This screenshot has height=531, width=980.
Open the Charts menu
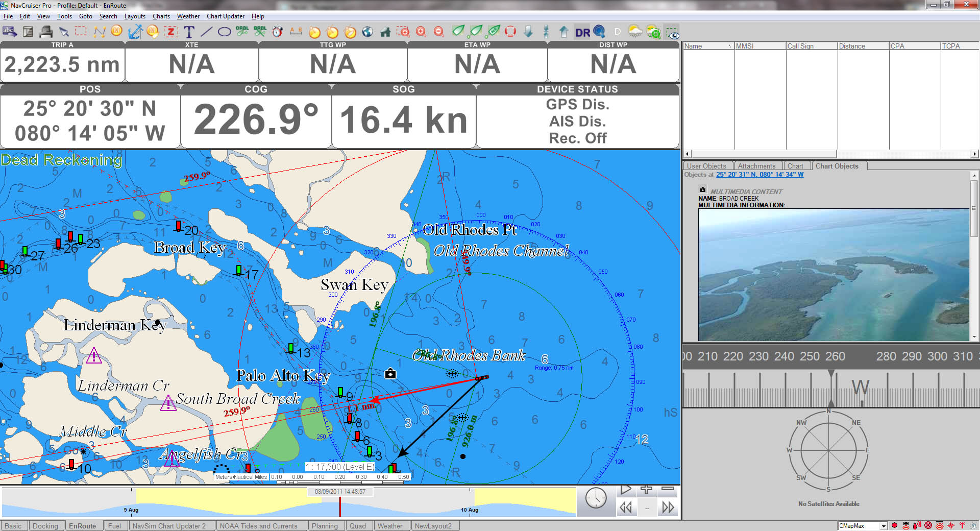[x=161, y=16]
